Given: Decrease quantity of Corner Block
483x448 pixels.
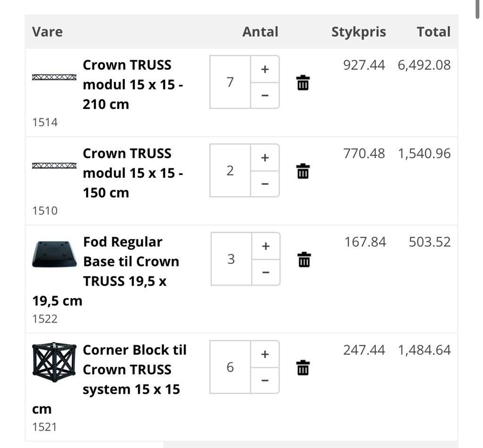Looking at the screenshot, I should 265,381.
